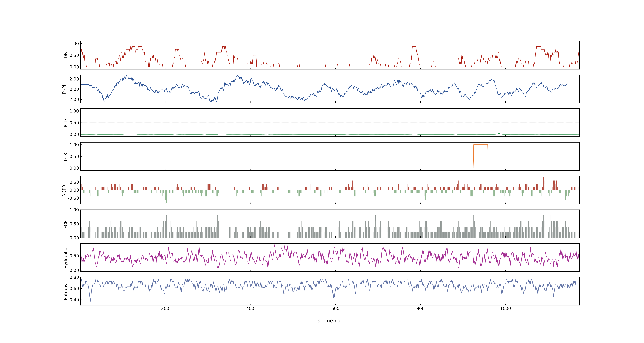Click the Hydropho y-axis label
Viewport: 644px width, 343px height.
pyautogui.click(x=66, y=258)
